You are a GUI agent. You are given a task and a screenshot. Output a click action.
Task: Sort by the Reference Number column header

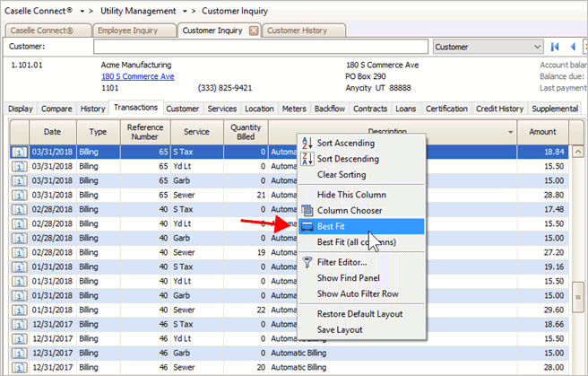pyautogui.click(x=145, y=132)
